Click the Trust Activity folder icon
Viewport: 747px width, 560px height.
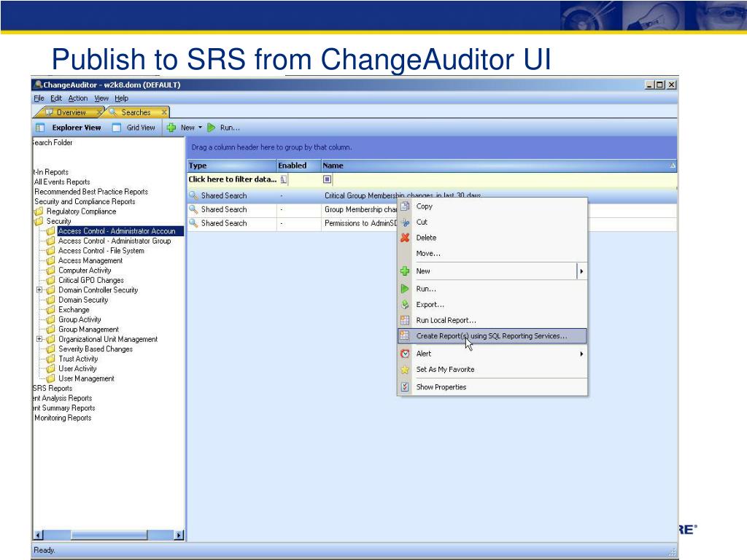pyautogui.click(x=50, y=359)
